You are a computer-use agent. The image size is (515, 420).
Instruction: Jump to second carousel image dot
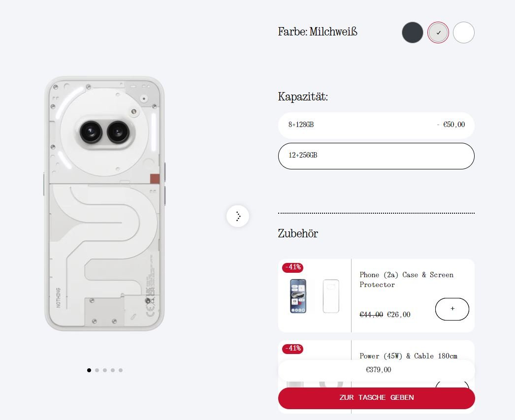point(97,370)
